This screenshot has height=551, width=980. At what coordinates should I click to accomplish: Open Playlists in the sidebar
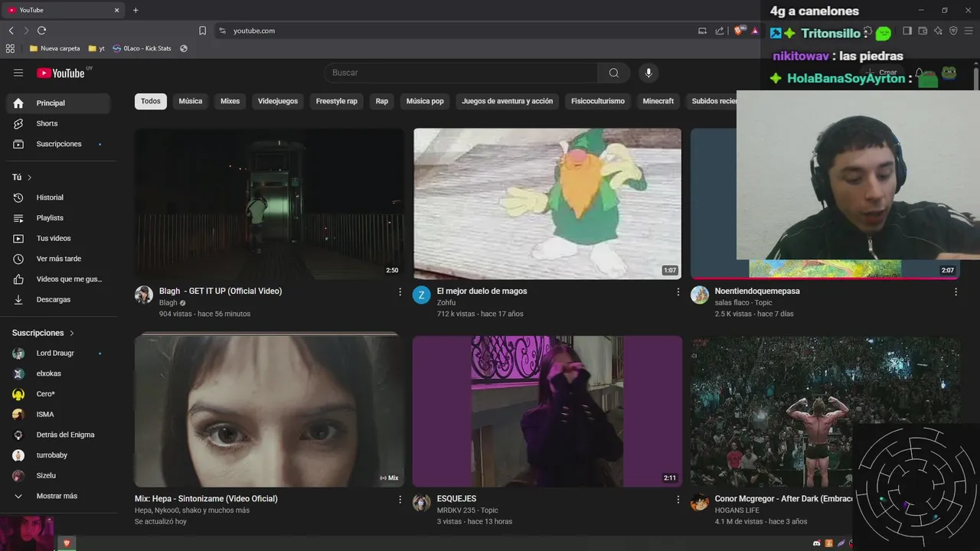tap(58, 218)
